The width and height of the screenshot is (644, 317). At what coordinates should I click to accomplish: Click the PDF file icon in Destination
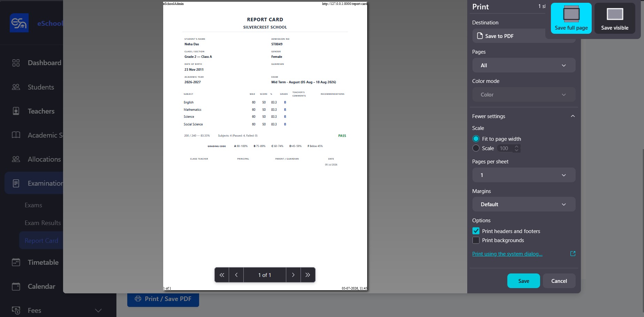pyautogui.click(x=480, y=36)
